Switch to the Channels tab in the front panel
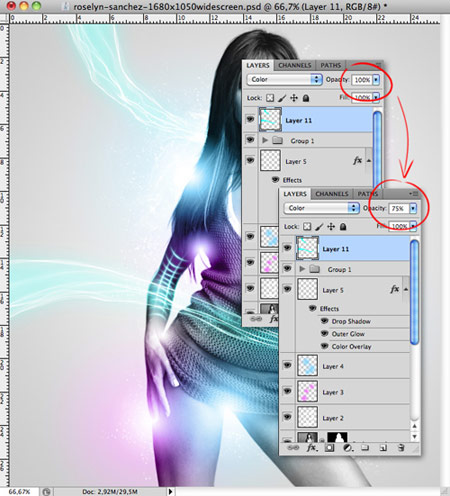 pyautogui.click(x=332, y=194)
